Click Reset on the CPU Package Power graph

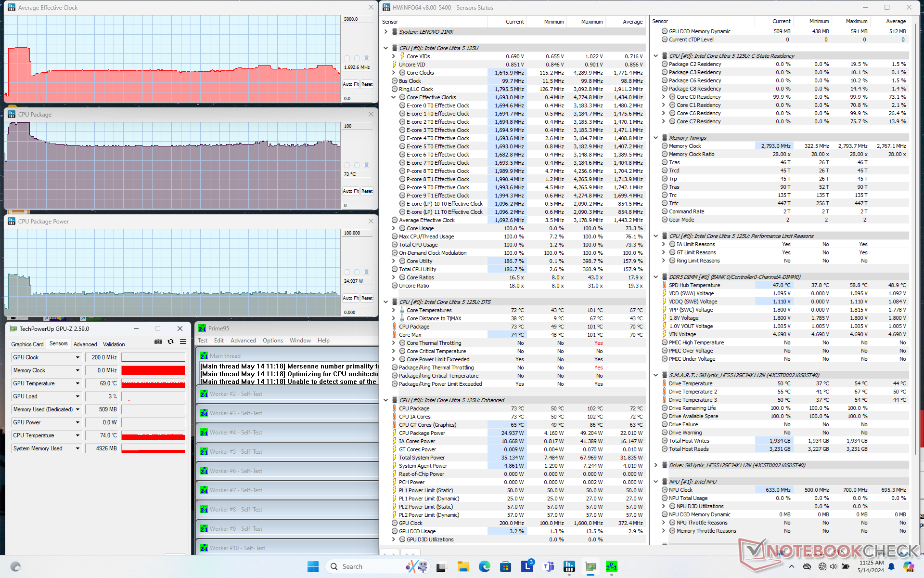[x=367, y=298]
